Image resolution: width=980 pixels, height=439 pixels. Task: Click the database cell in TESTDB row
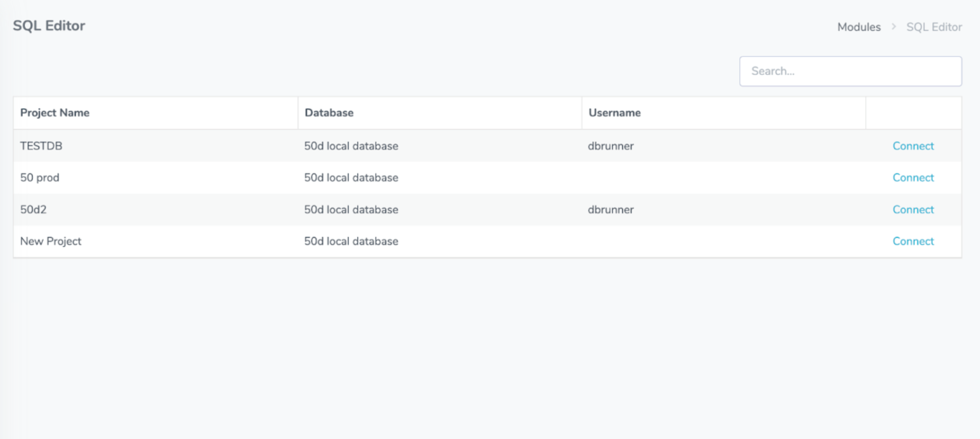[351, 146]
